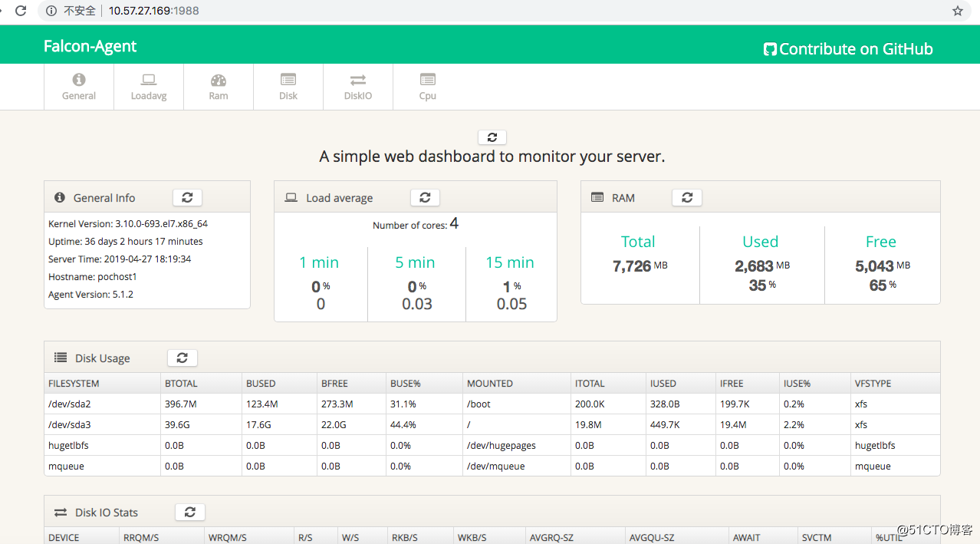This screenshot has height=544, width=980.
Task: Click the 44.4% usage value
Action: pos(403,424)
